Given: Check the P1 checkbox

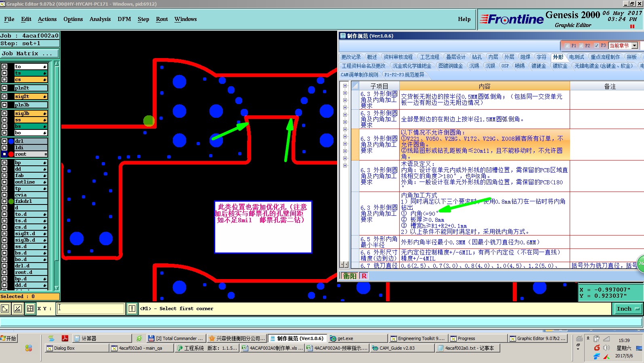Looking at the screenshot, I should [567, 46].
